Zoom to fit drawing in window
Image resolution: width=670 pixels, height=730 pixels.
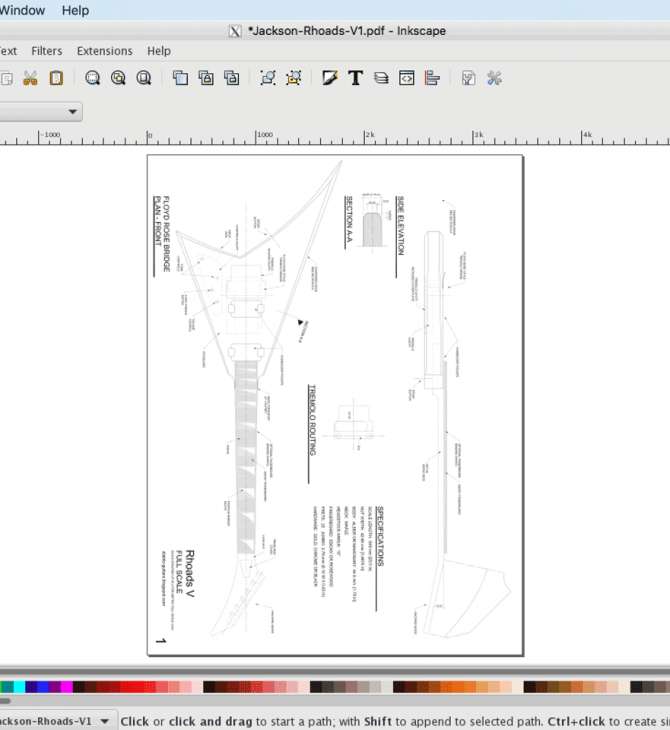[x=119, y=78]
